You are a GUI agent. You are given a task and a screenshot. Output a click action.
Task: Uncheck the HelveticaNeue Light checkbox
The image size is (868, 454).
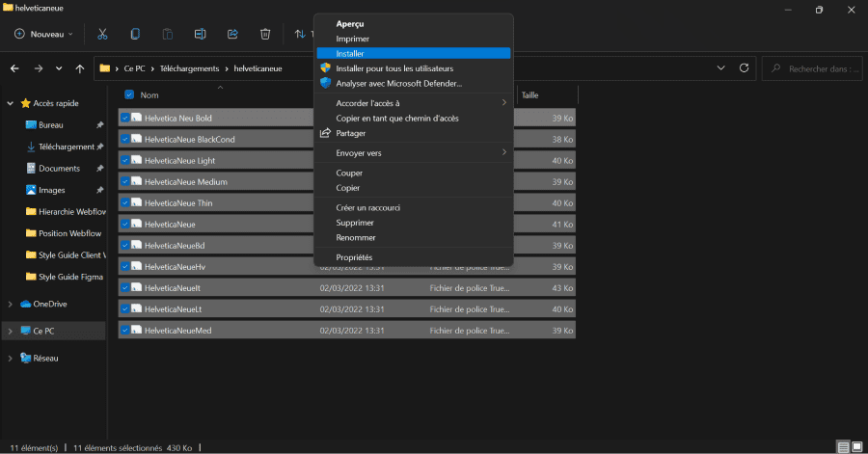pos(125,160)
